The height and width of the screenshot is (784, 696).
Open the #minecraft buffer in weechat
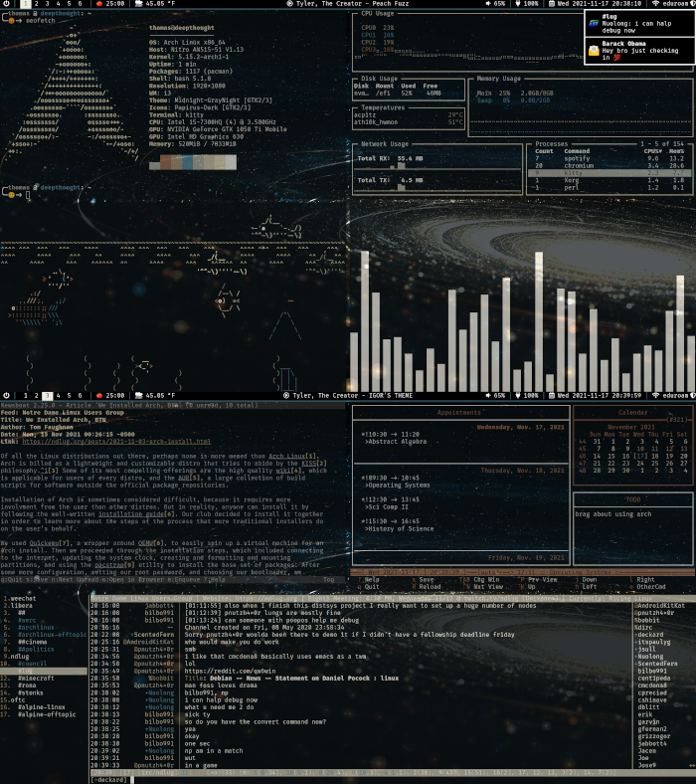point(36,678)
